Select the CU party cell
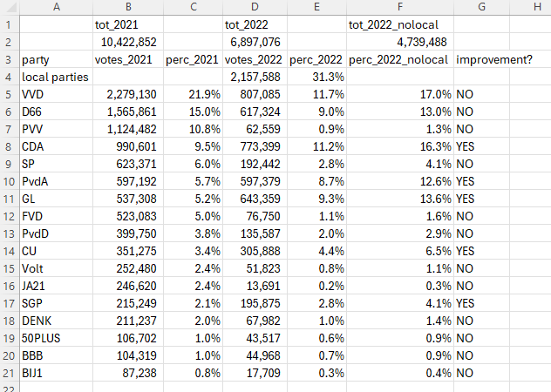Viewport: 551px width, 392px height. [56, 251]
